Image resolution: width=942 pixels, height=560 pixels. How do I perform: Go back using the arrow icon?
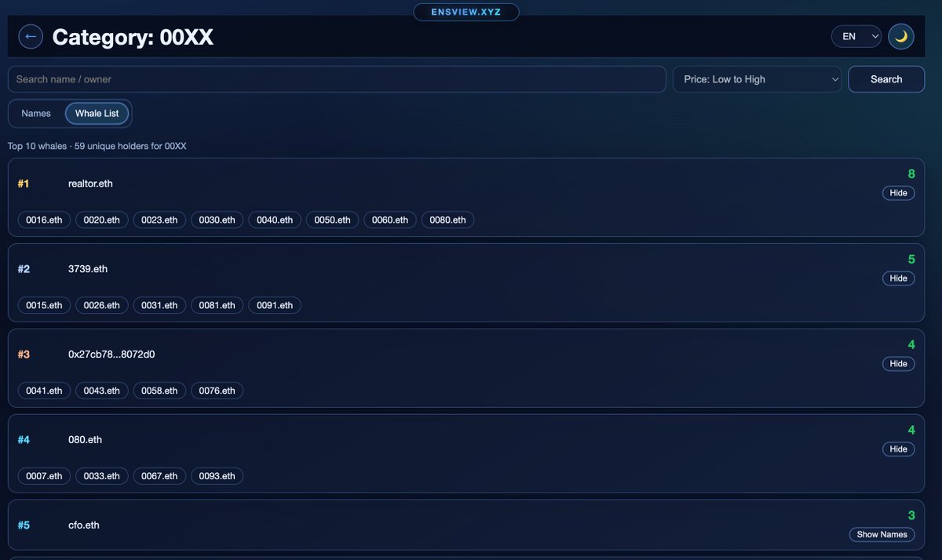point(31,36)
